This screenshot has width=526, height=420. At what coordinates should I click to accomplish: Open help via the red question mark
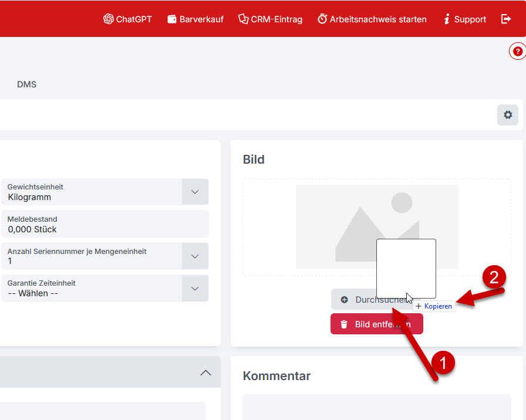[x=517, y=52]
